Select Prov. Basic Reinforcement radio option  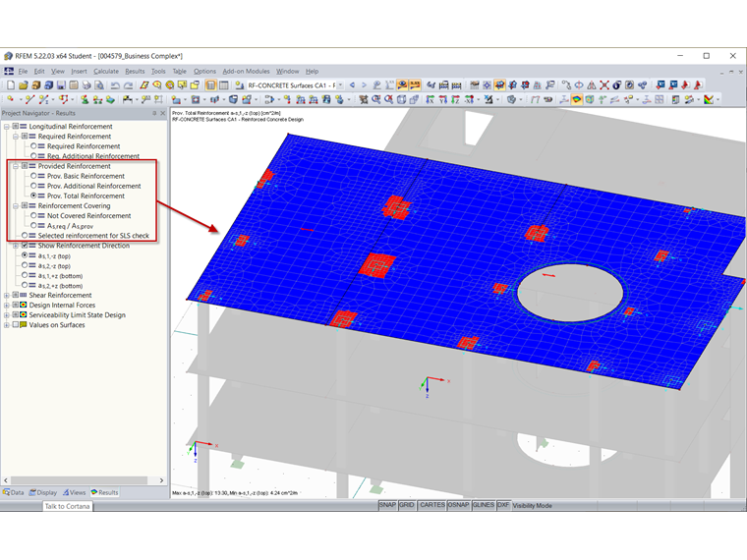point(33,176)
